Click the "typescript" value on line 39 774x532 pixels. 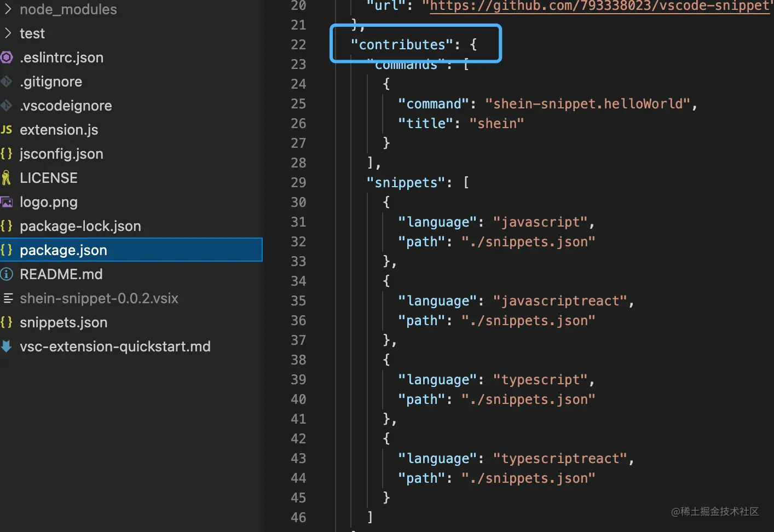[x=541, y=379]
